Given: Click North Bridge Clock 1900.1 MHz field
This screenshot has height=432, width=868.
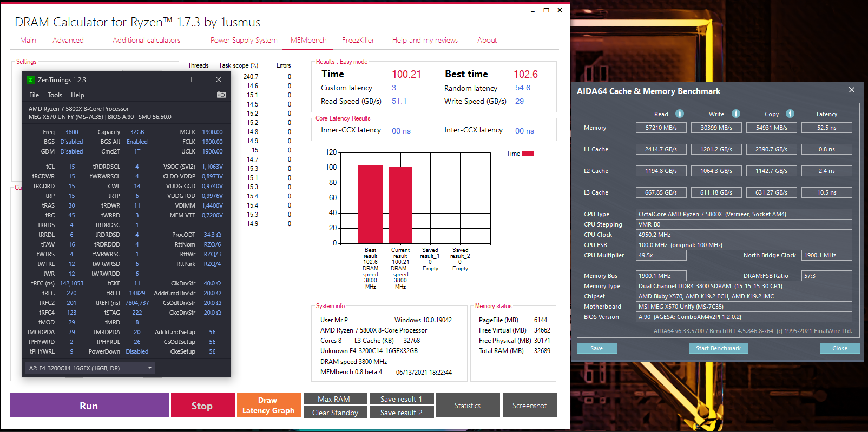Looking at the screenshot, I should point(827,255).
